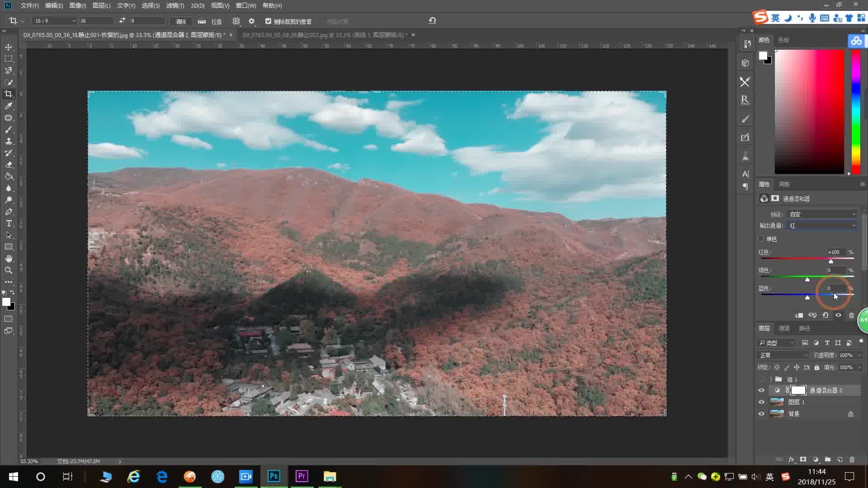
Task: Expand the 组 1 layer group
Action: click(771, 380)
